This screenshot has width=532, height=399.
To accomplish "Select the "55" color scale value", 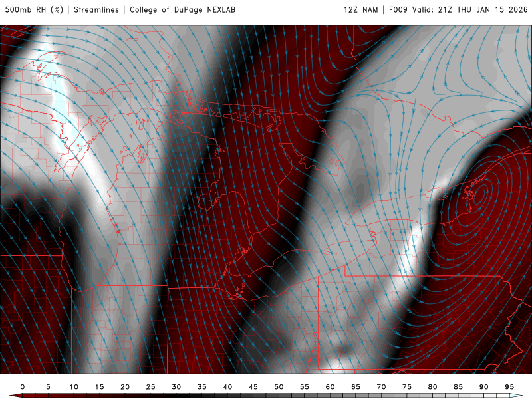I will 305,387.
